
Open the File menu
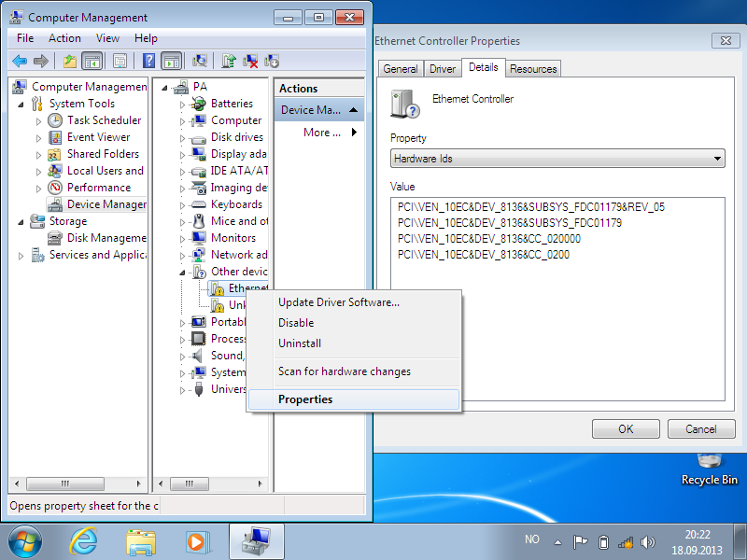pyautogui.click(x=25, y=38)
